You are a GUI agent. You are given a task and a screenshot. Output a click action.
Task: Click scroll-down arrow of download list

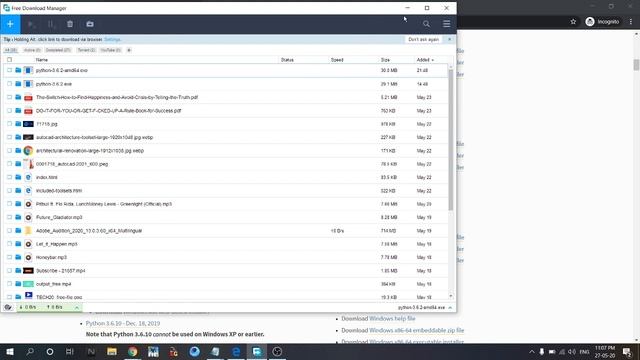click(x=451, y=296)
